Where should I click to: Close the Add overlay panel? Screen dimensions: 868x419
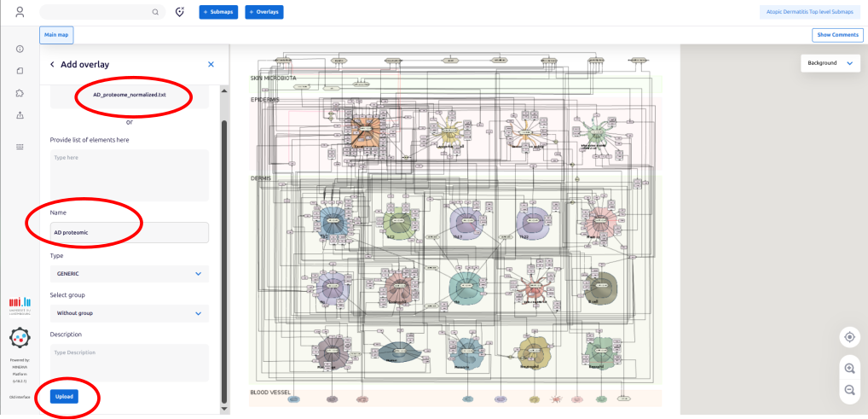[211, 65]
